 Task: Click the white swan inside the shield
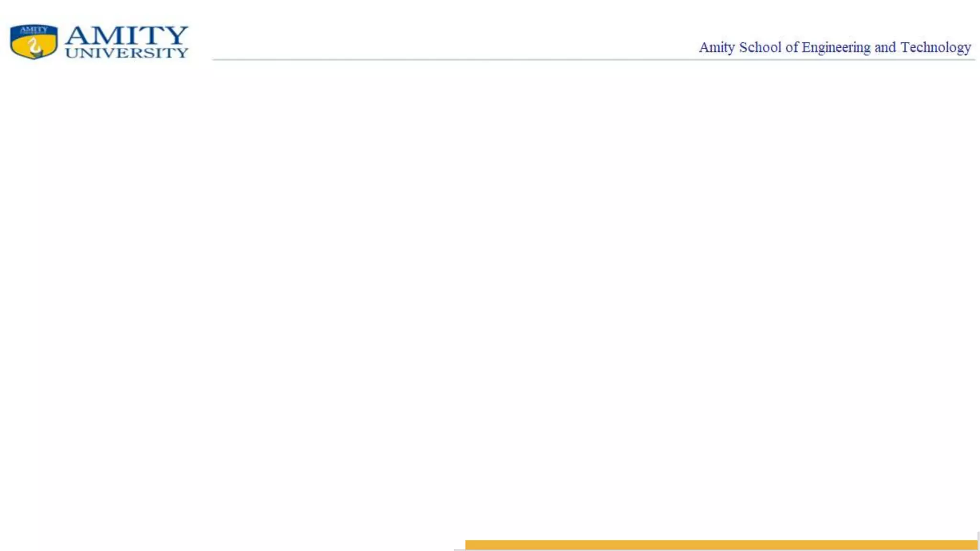click(x=33, y=47)
